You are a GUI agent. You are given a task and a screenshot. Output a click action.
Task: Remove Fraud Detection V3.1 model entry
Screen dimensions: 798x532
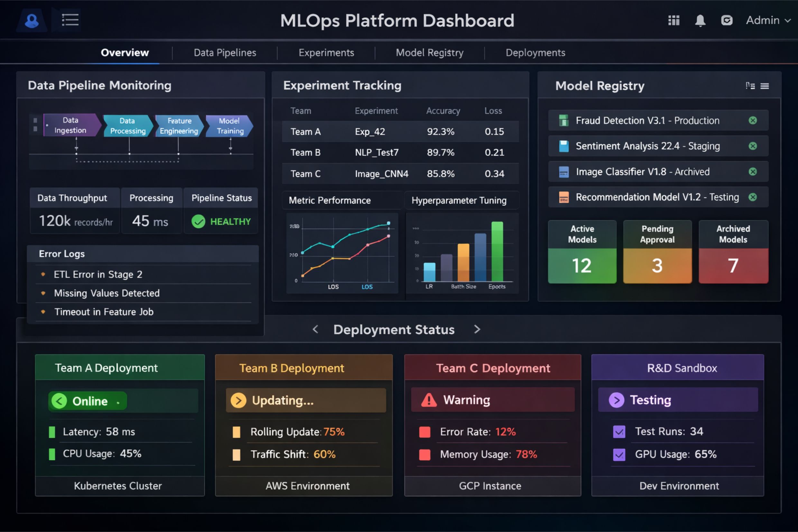[x=753, y=120]
